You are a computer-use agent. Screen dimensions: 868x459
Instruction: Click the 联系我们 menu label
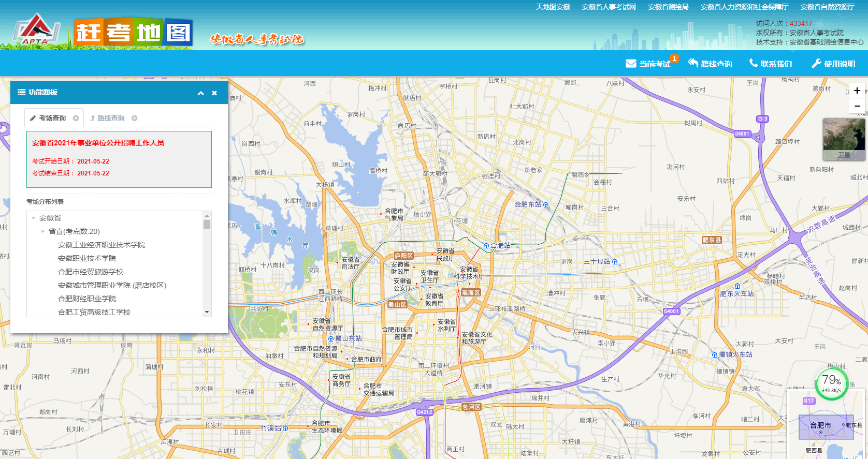point(776,64)
